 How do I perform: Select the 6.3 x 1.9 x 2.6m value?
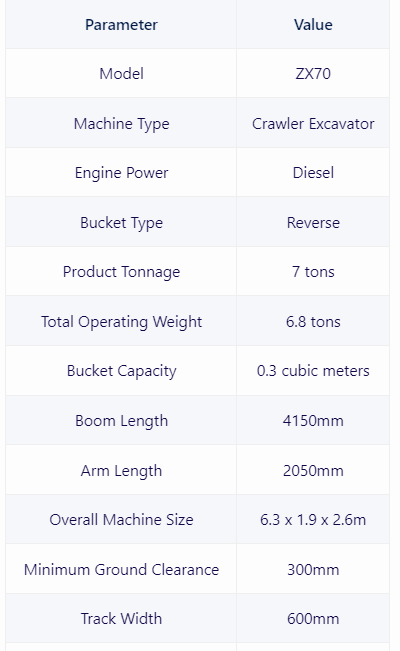click(313, 520)
